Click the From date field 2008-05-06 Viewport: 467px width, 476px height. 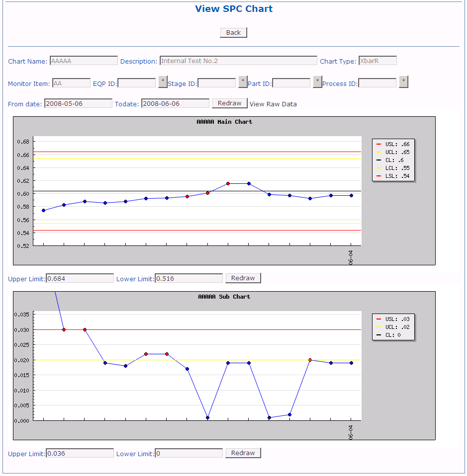point(79,103)
